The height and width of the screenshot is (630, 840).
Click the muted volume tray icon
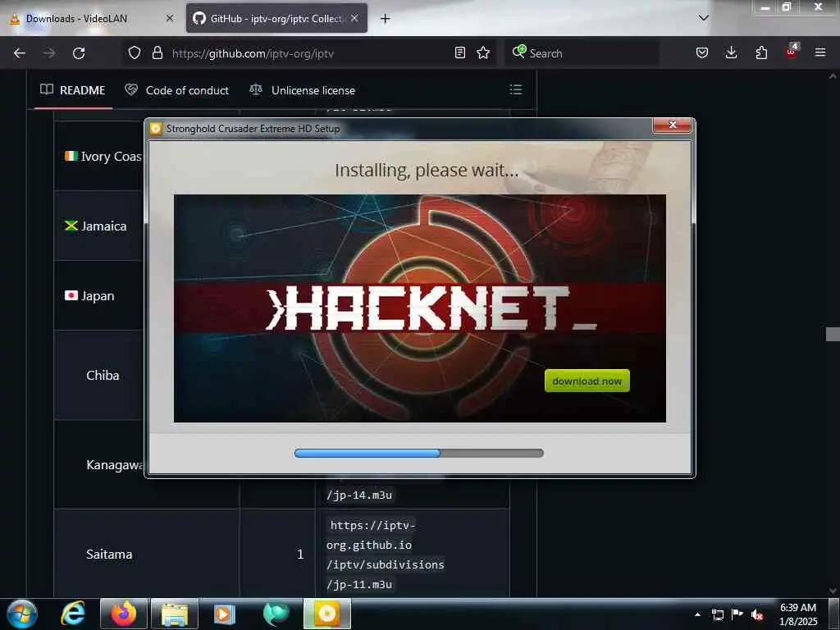click(x=757, y=614)
